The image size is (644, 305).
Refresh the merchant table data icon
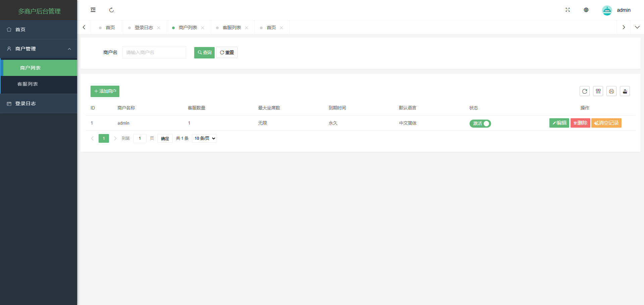(585, 91)
